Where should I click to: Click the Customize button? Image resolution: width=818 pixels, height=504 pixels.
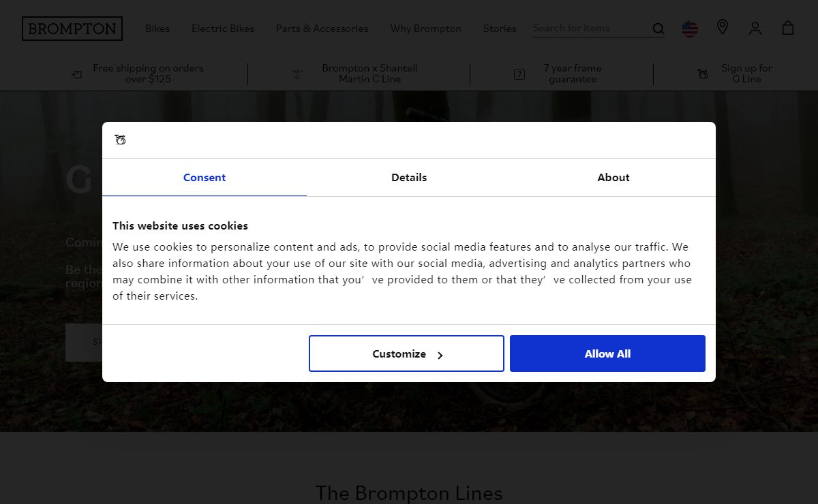pos(406,353)
